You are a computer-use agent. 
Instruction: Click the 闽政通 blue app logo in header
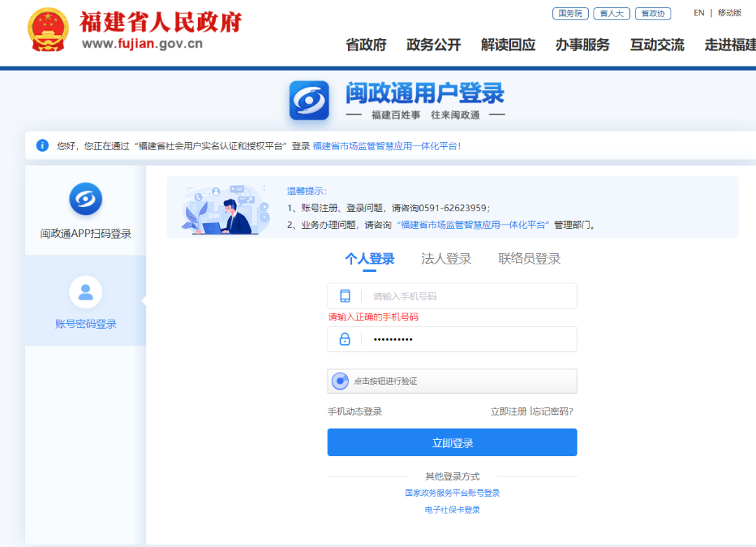click(309, 101)
